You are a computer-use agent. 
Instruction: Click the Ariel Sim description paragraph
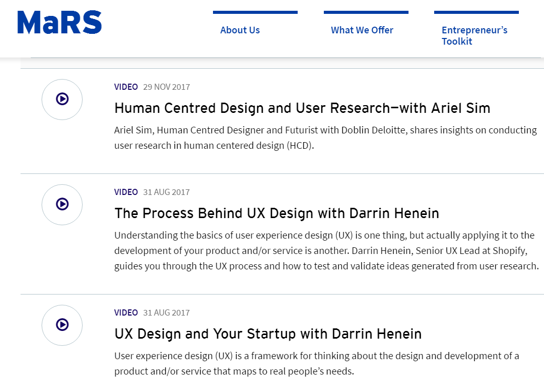point(325,138)
